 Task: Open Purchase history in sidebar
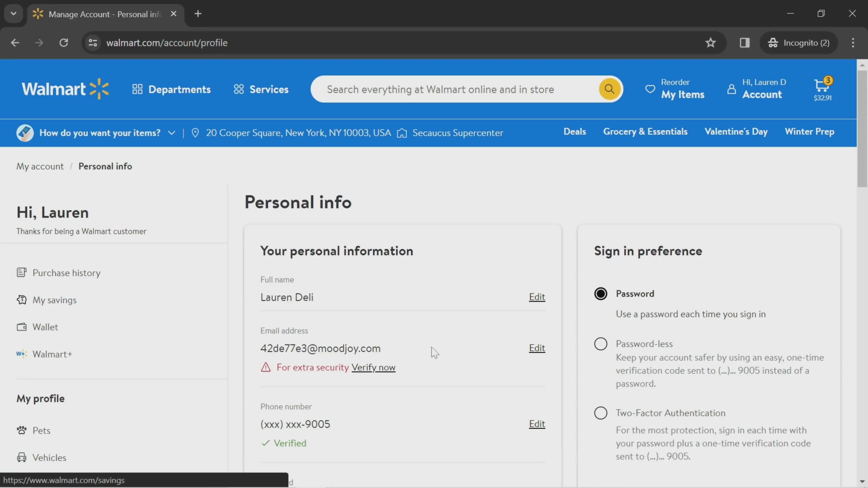[58, 273]
